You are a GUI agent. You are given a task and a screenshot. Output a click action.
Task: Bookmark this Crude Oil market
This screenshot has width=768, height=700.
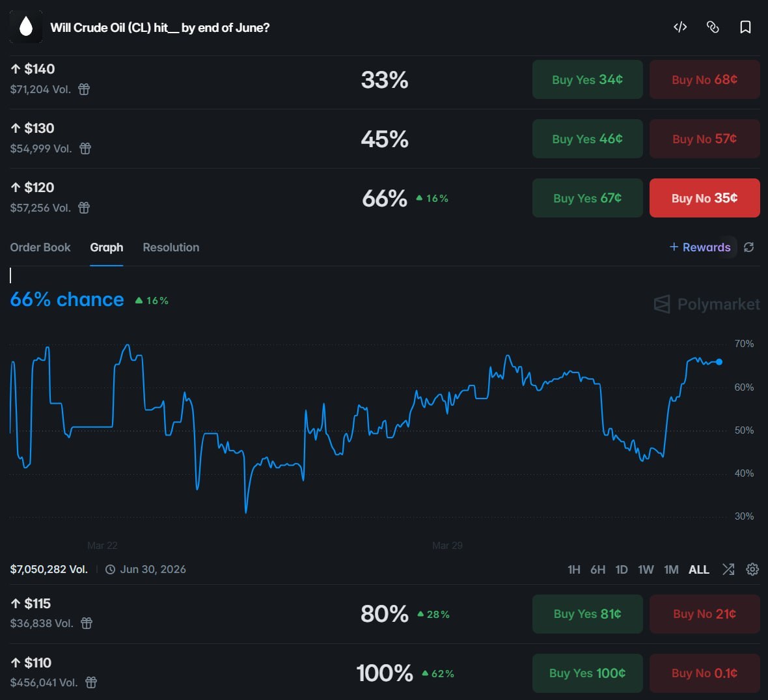click(746, 27)
